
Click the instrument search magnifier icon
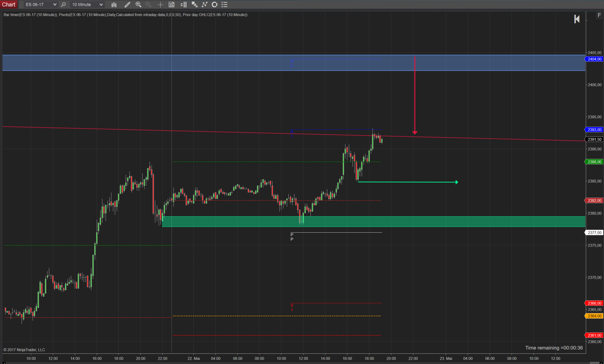click(63, 5)
